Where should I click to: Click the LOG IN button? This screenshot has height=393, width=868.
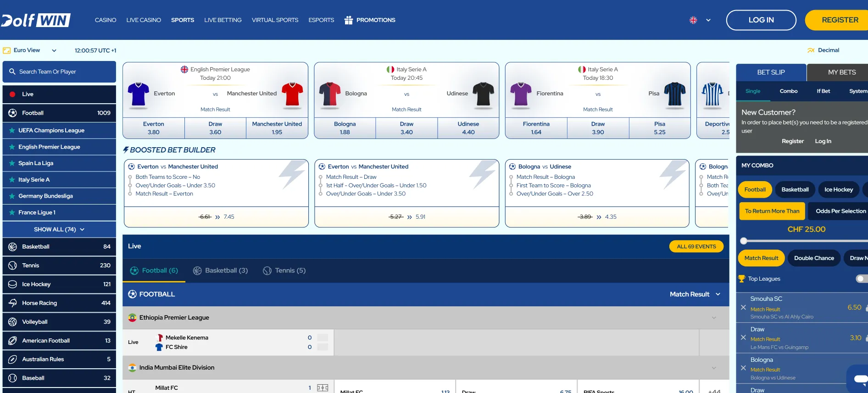(x=761, y=20)
